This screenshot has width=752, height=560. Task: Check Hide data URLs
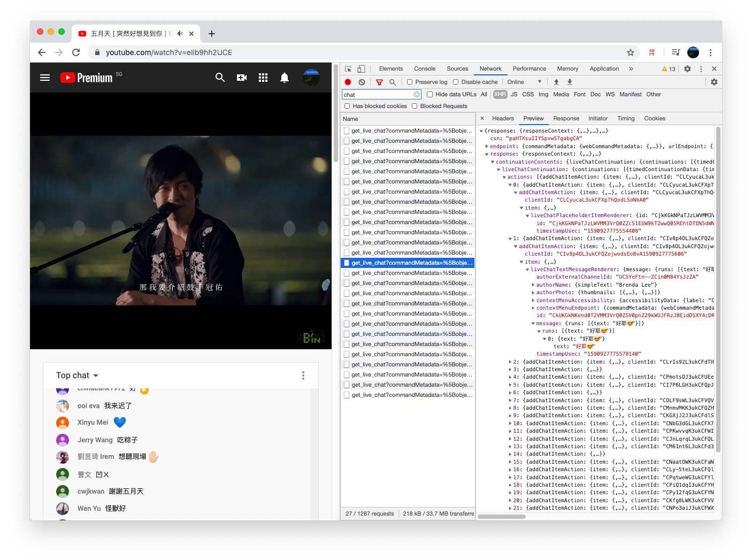tap(430, 95)
